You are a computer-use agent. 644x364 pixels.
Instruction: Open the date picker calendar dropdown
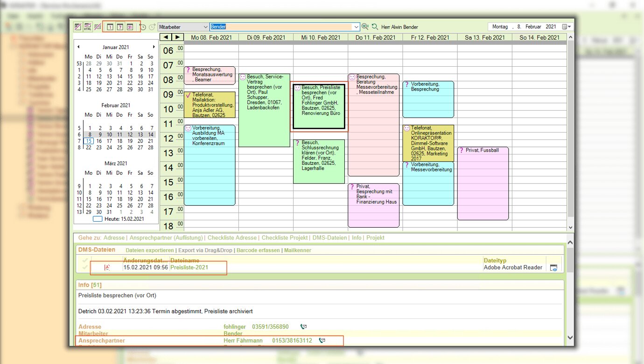point(567,27)
